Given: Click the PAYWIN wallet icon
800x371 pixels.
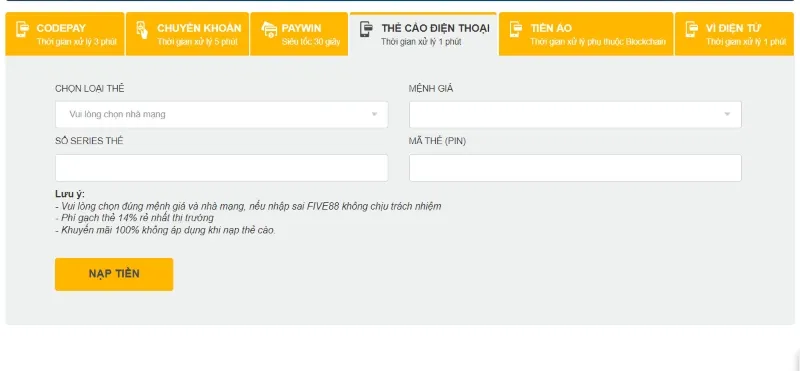Looking at the screenshot, I should point(269,30).
